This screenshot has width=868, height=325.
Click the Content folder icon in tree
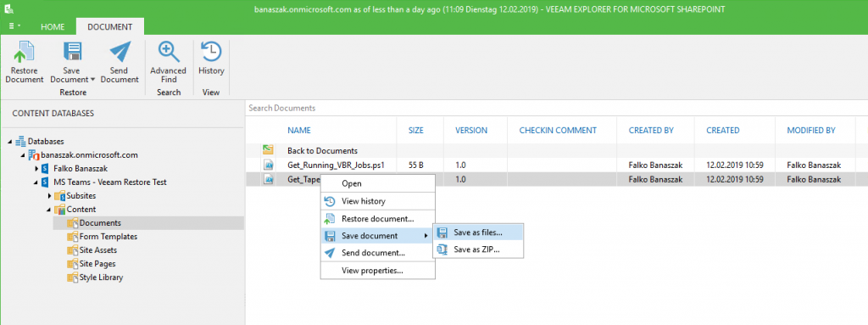click(59, 209)
